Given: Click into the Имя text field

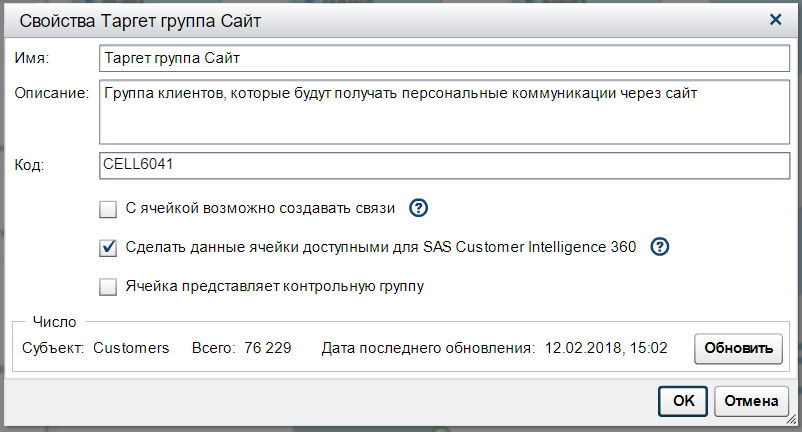Looking at the screenshot, I should coord(444,59).
